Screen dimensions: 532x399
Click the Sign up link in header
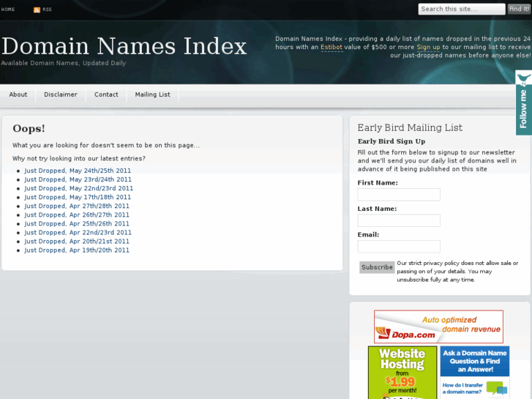tap(428, 47)
